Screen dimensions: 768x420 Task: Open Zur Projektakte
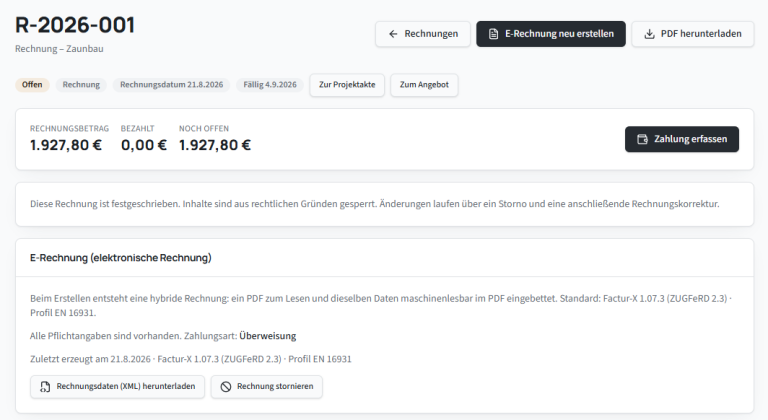click(347, 85)
